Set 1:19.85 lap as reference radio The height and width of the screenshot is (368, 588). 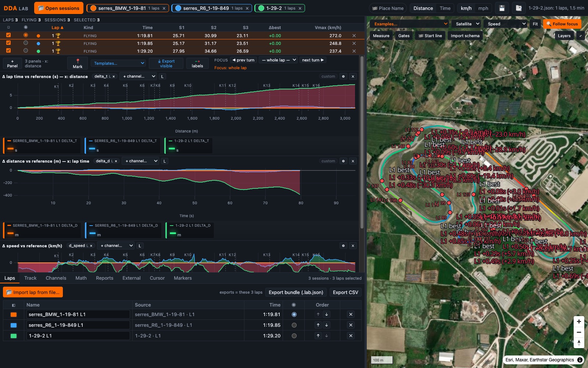(26, 43)
